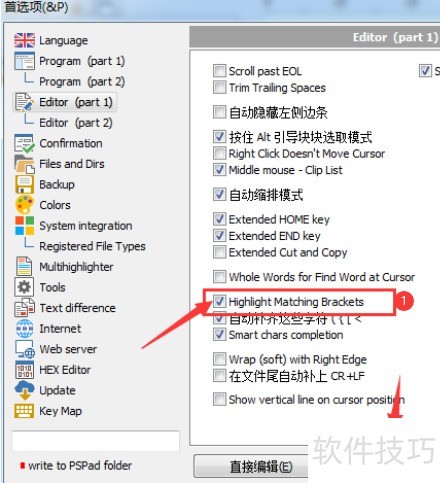Enable Trim Trailing Spaces checkbox
The height and width of the screenshot is (483, 440).
(219, 87)
